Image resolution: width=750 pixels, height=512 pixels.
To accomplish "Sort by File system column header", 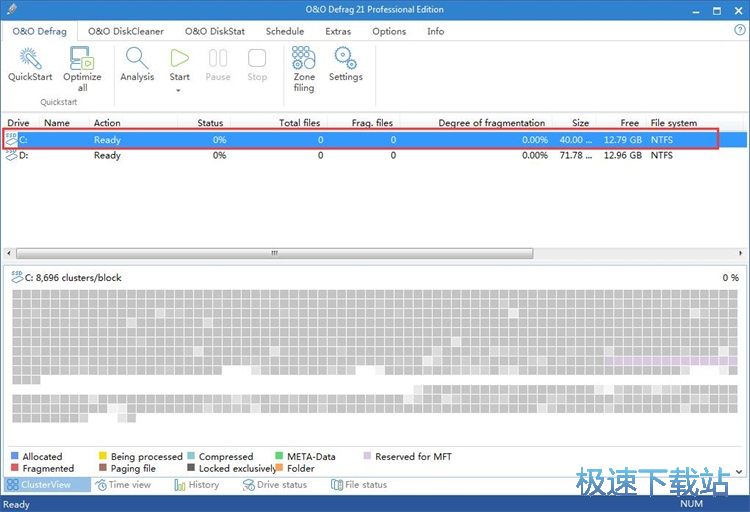I will click(673, 123).
